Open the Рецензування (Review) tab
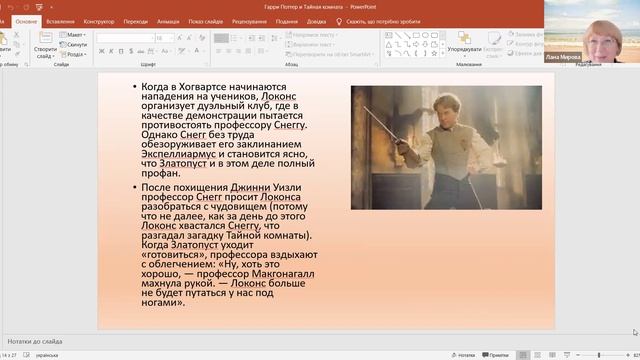Image resolution: width=640 pixels, height=360 pixels. click(249, 22)
